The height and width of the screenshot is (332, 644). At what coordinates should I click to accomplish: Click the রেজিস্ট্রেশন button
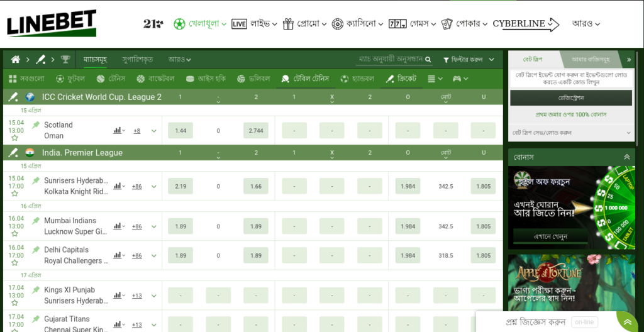coord(571,98)
